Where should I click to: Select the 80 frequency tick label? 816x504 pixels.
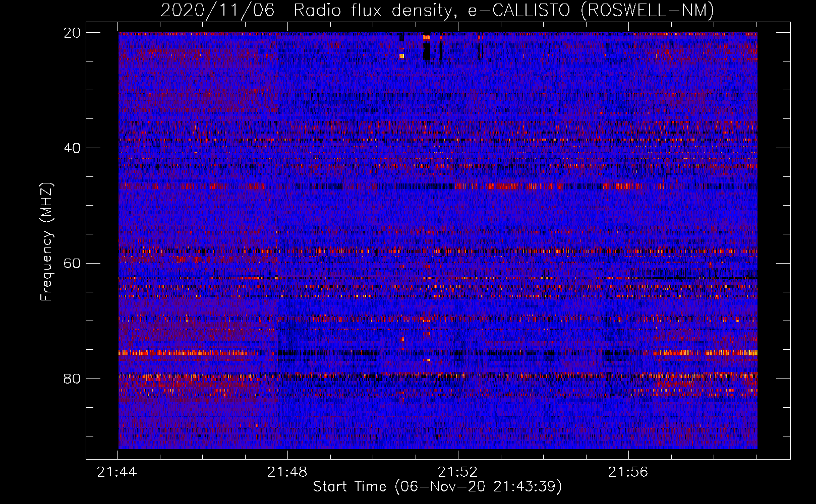[x=72, y=379]
